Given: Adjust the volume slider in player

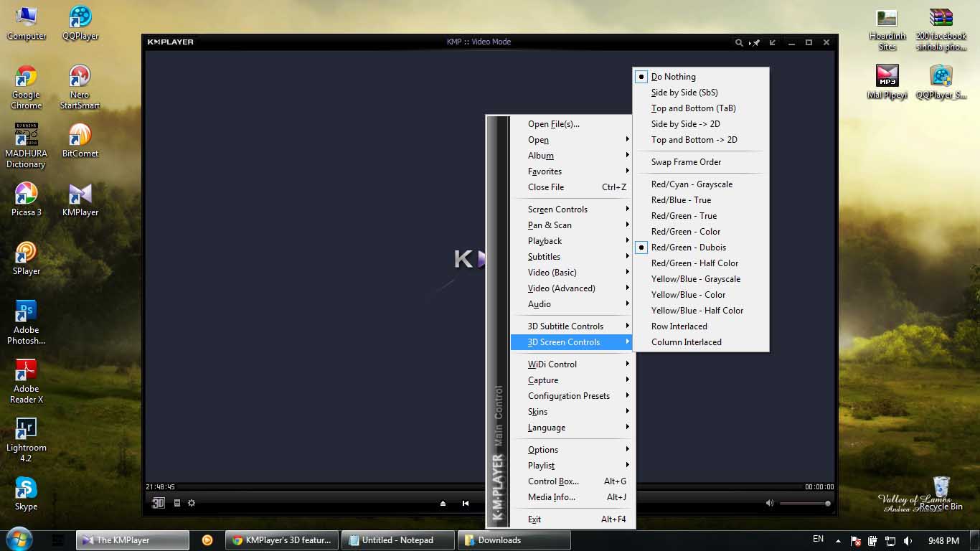Looking at the screenshot, I should tap(805, 504).
